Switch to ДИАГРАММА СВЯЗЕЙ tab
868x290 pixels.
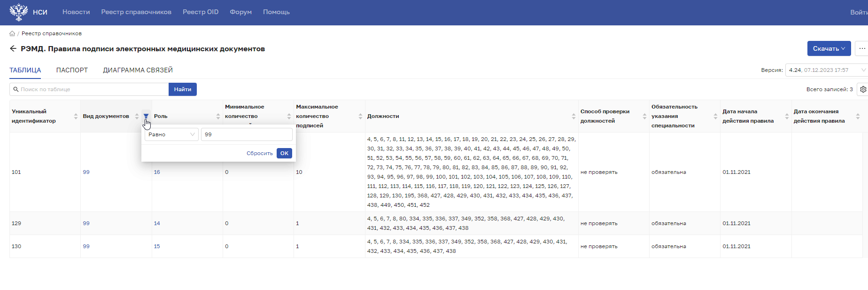[138, 70]
